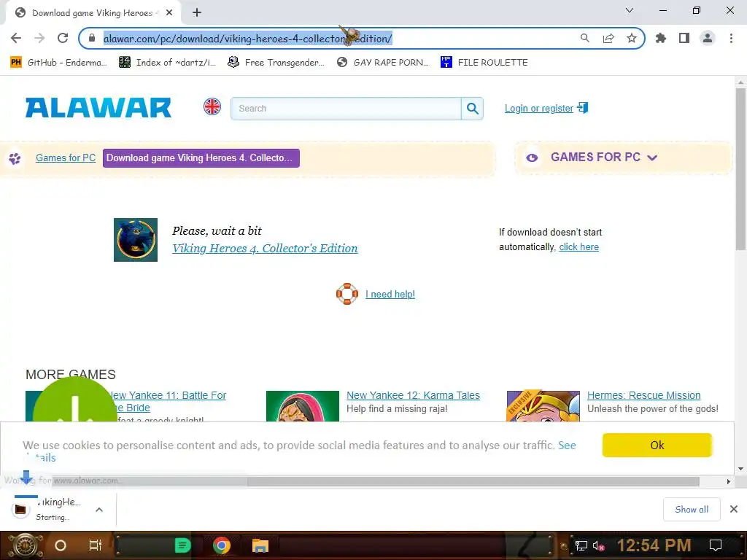747x560 pixels.
Task: Open tab search dropdown arrow
Action: [x=630, y=10]
